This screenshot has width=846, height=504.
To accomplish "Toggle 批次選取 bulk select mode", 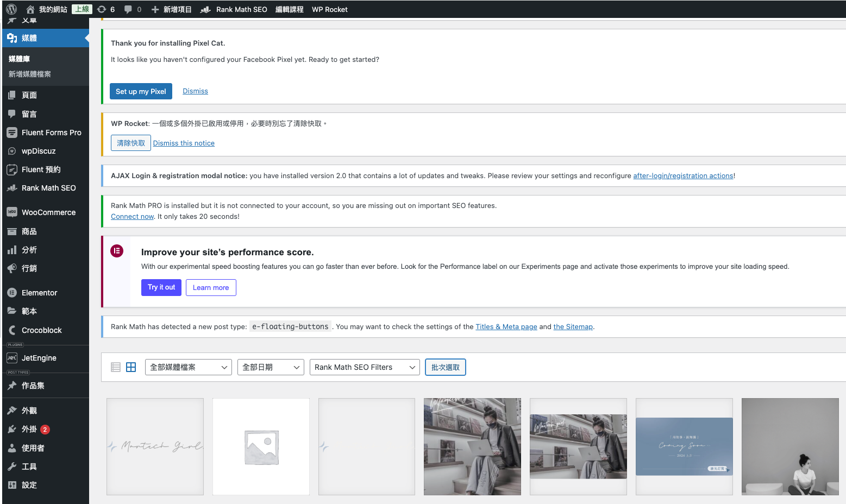I will tap(445, 367).
